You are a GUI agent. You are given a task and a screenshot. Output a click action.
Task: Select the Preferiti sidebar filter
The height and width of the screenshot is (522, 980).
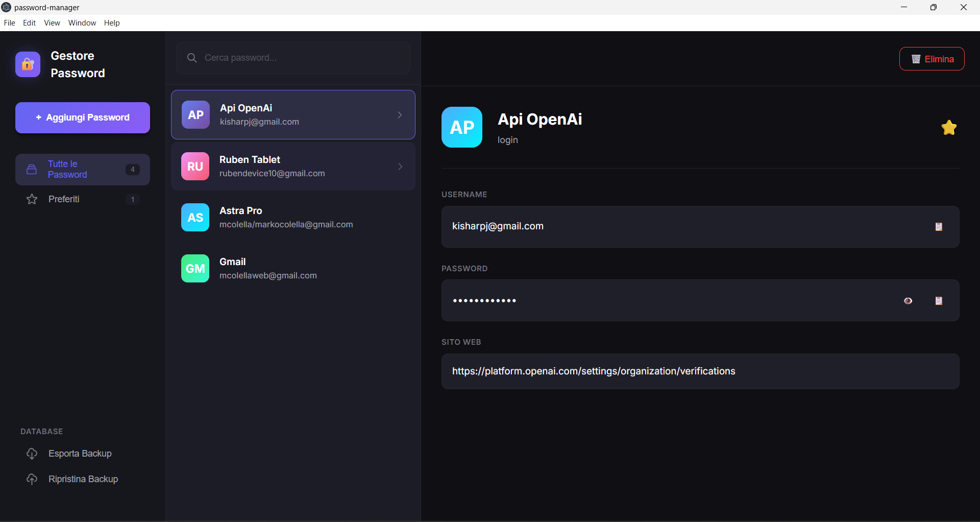pos(64,199)
